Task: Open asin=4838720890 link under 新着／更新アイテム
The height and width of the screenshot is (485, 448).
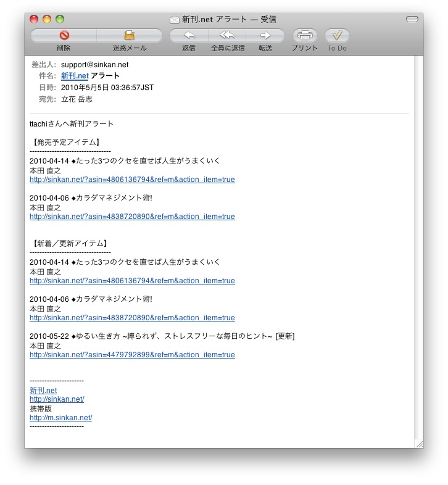Action: click(x=132, y=318)
